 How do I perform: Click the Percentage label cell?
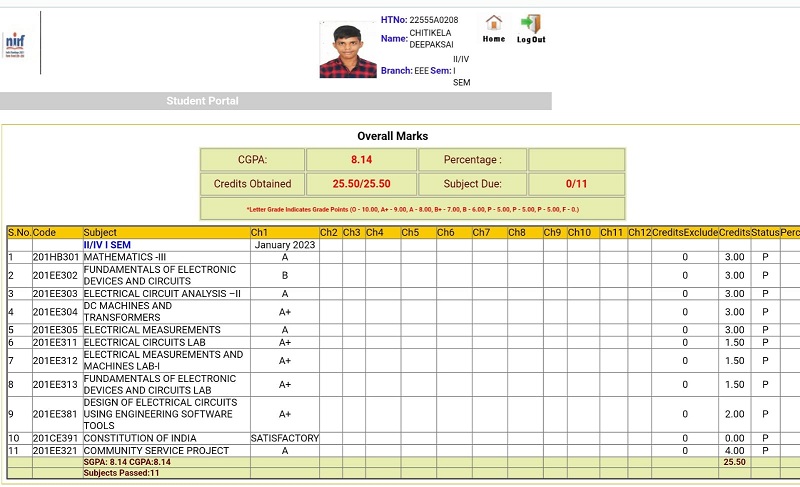coord(472,160)
